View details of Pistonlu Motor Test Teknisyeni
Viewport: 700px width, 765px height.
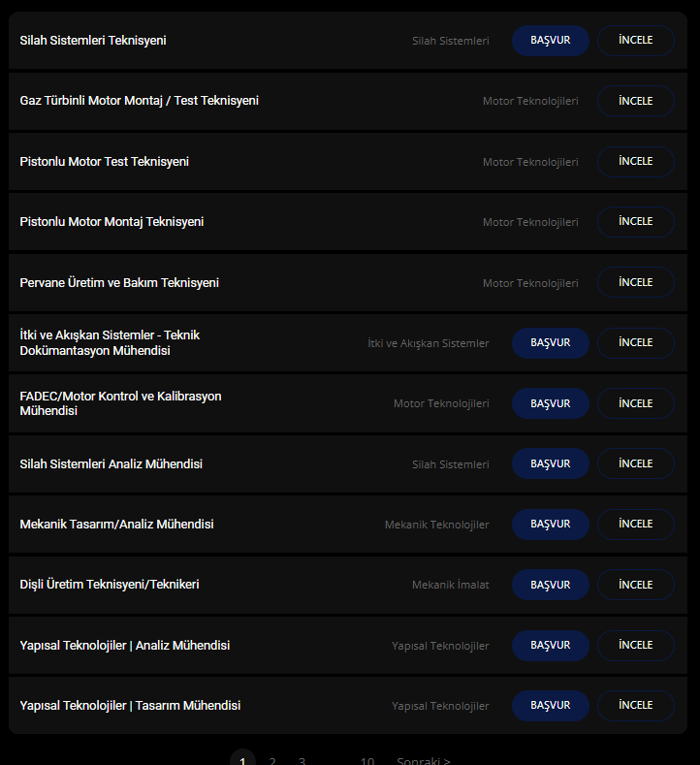pyautogui.click(x=635, y=162)
